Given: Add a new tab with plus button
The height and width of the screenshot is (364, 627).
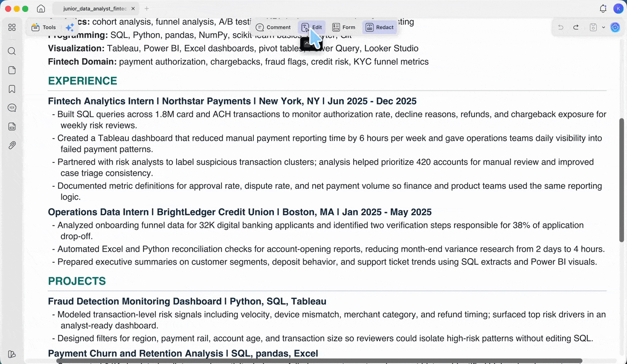Looking at the screenshot, I should pyautogui.click(x=147, y=9).
